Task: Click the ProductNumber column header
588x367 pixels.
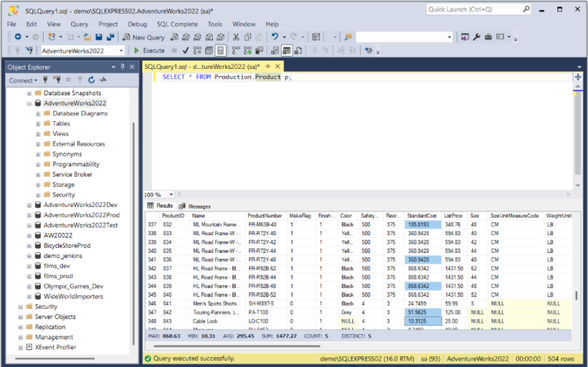Action: click(x=265, y=216)
